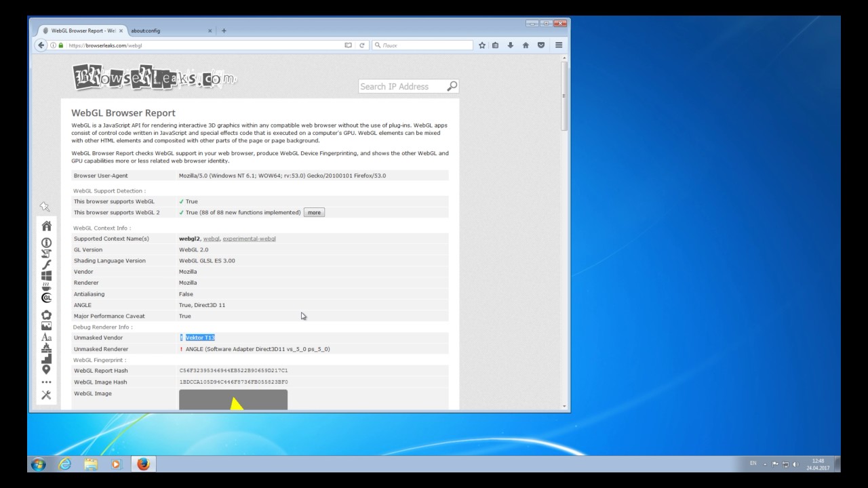868x488 pixels.
Task: Click the ANGLE Software Adapter renderer value
Action: 258,349
